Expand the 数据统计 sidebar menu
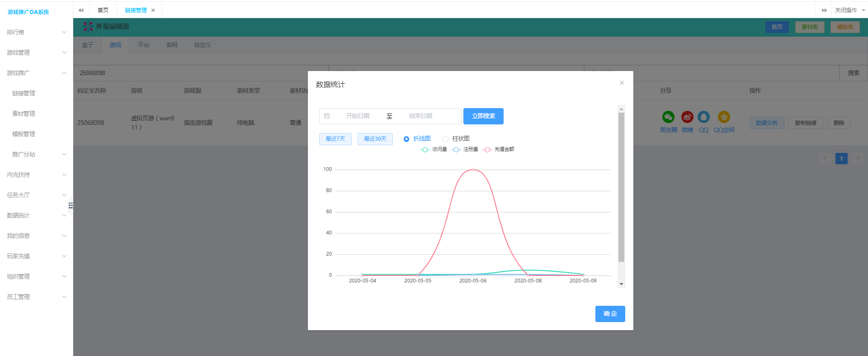This screenshot has width=868, height=356. pos(36,215)
